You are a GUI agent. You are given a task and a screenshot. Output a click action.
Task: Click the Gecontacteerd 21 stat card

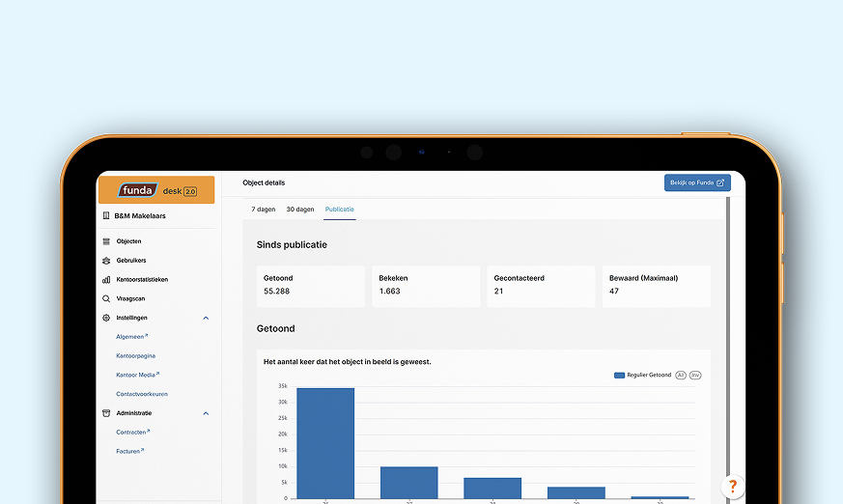(x=541, y=287)
